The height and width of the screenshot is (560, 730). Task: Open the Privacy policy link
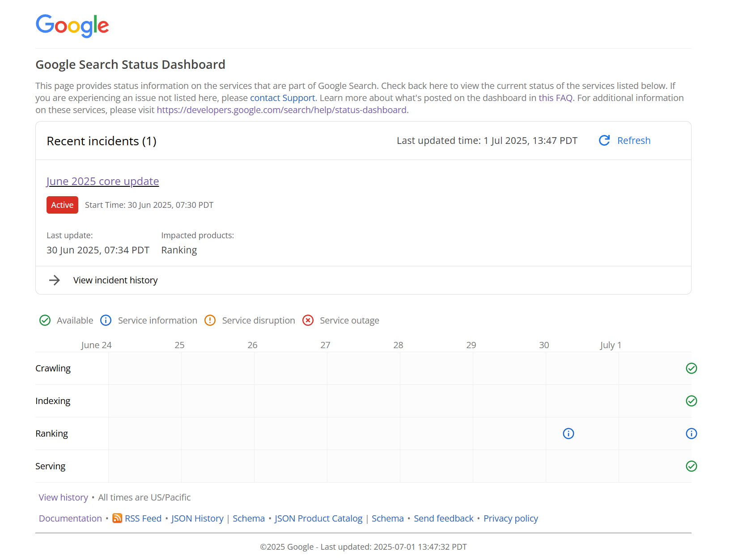click(x=511, y=518)
